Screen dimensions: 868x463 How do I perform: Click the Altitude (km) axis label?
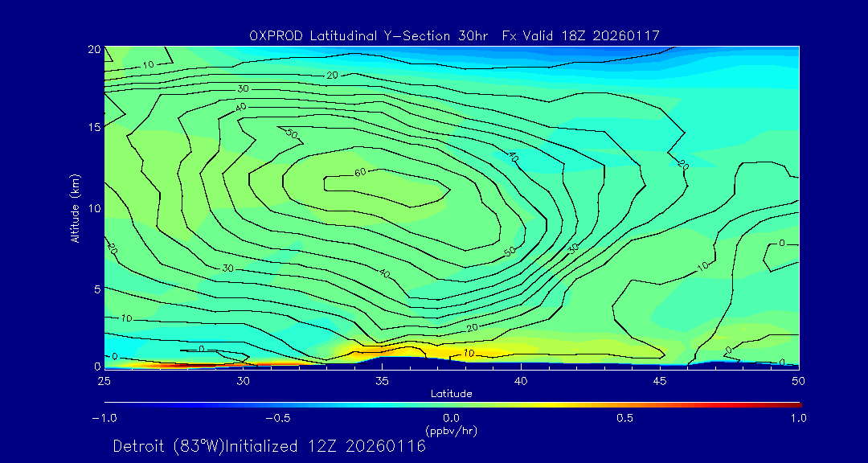coord(75,208)
